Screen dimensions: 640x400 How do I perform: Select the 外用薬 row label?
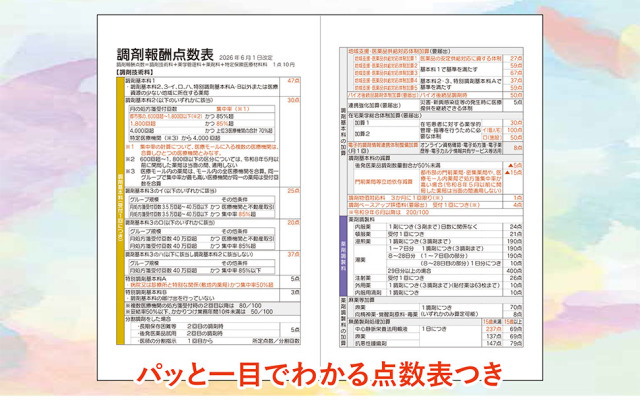[x=362, y=285]
